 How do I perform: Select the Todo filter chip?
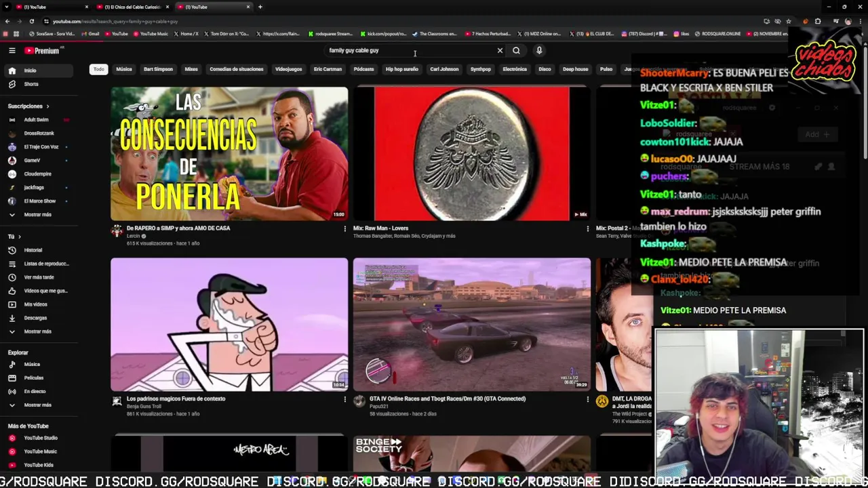coord(99,69)
